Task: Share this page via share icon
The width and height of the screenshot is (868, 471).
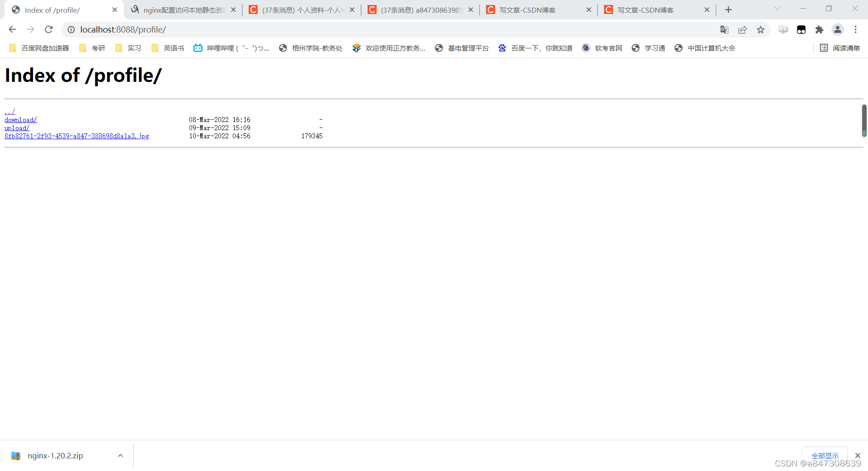Action: pyautogui.click(x=742, y=29)
